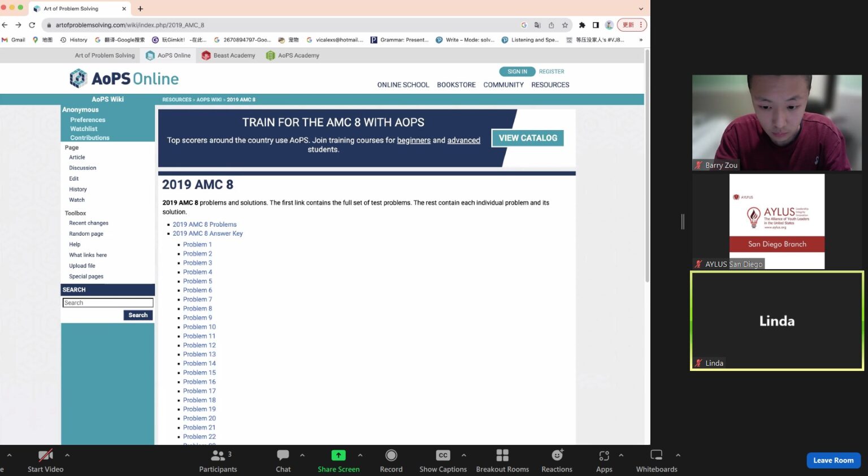Select Barry Zou video thumbnail

click(777, 123)
